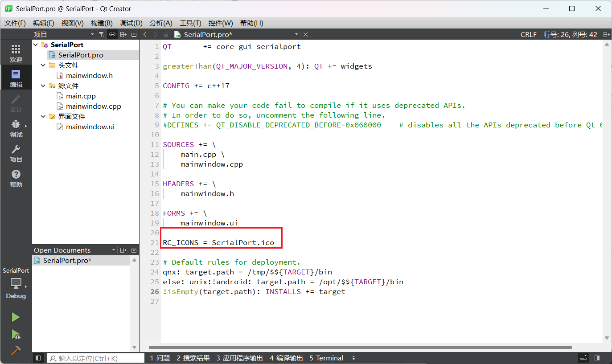The height and width of the screenshot is (364, 612).
Task: Show the 5 Terminal pane
Action: 326,358
